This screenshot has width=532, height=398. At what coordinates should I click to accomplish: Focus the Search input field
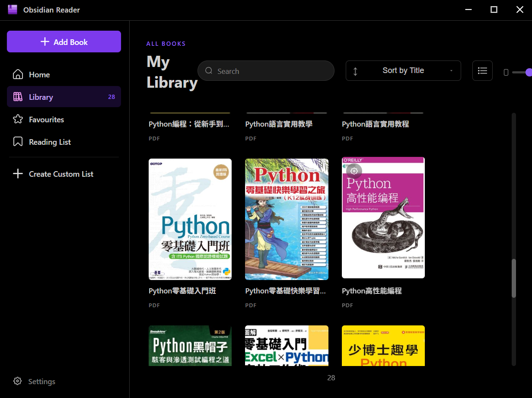266,71
